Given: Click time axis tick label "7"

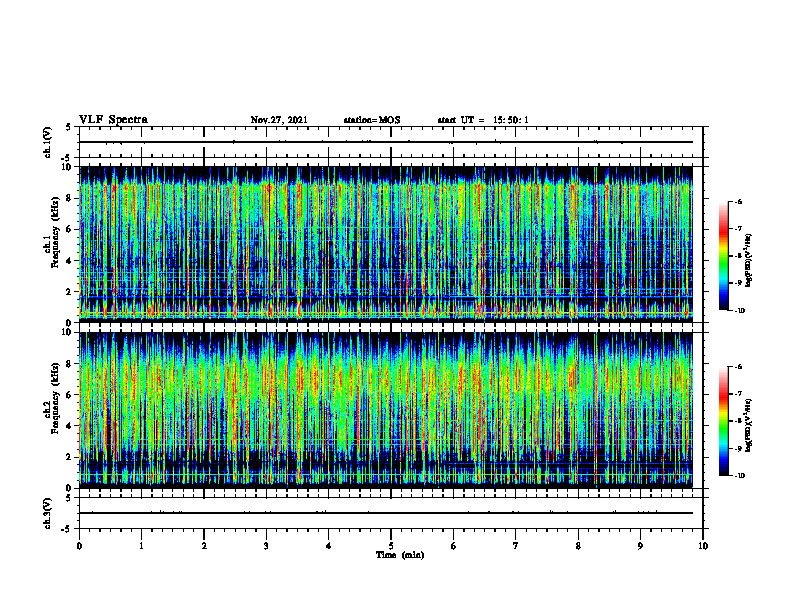Looking at the screenshot, I should click(516, 546).
